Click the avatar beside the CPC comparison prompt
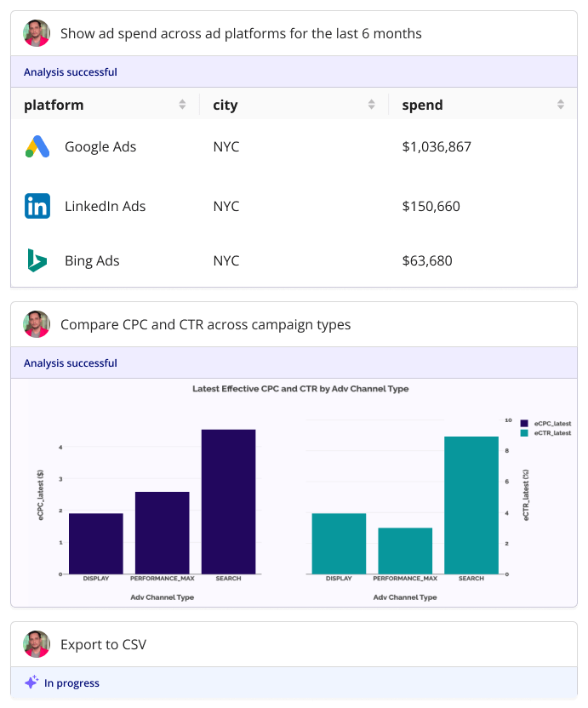Image resolution: width=588 pixels, height=708 pixels. pos(36,324)
